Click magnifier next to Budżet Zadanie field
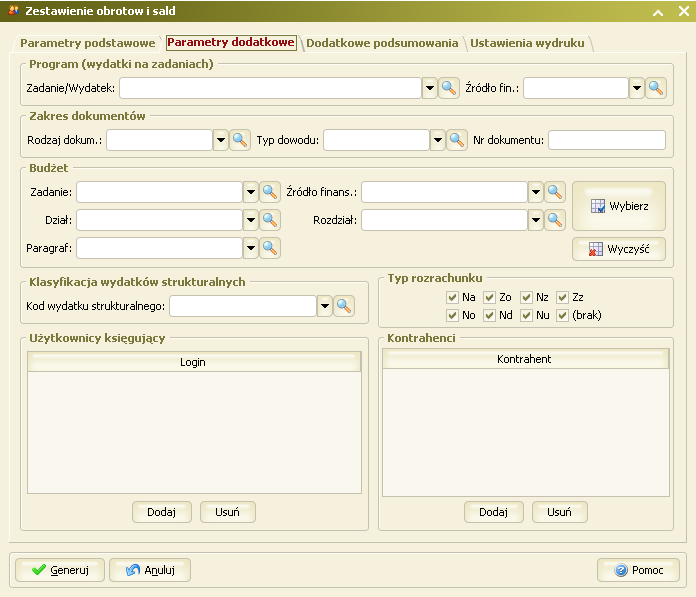 (270, 192)
